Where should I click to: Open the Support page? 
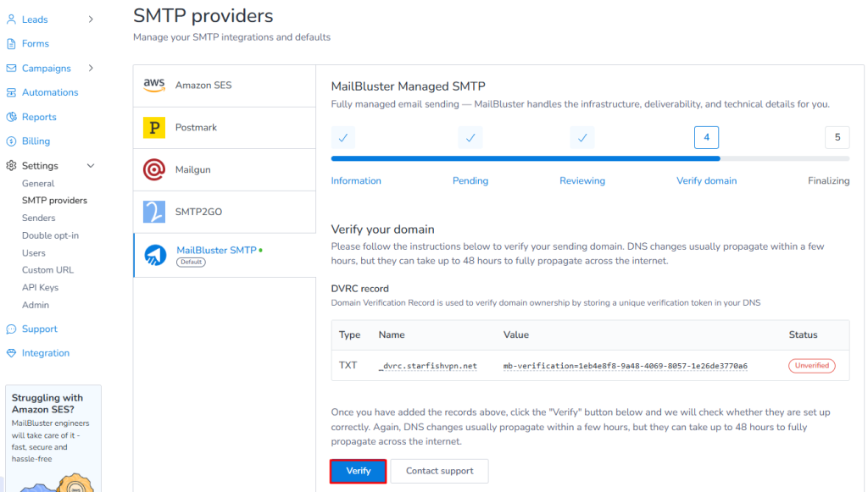[39, 329]
